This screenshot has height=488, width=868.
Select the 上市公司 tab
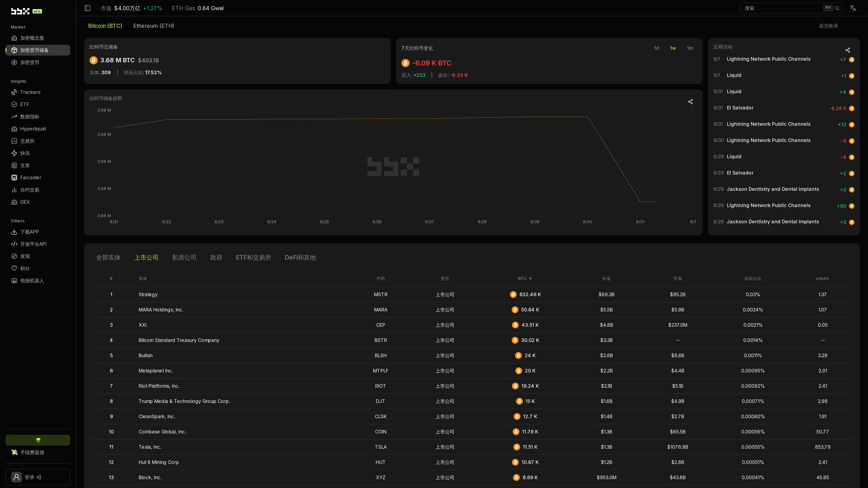(146, 258)
